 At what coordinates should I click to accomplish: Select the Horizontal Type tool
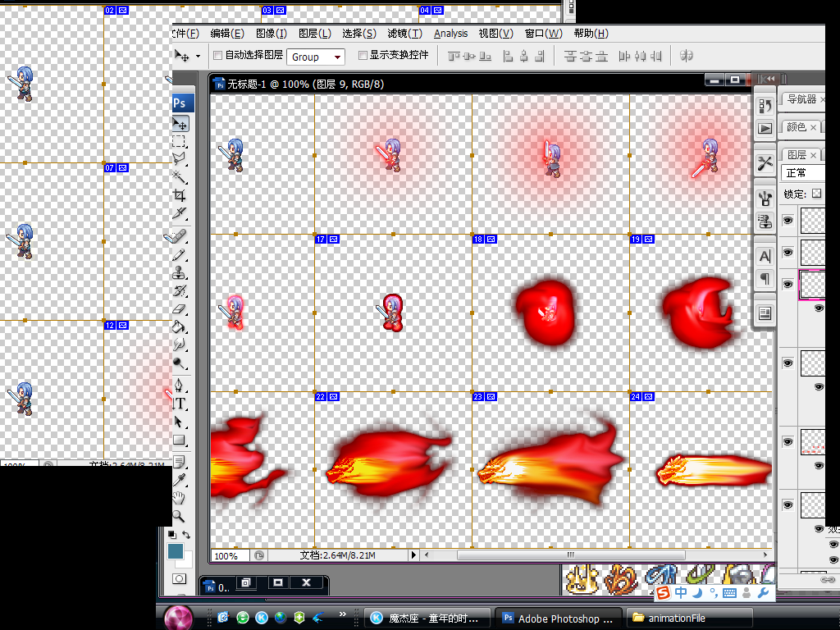[x=179, y=404]
